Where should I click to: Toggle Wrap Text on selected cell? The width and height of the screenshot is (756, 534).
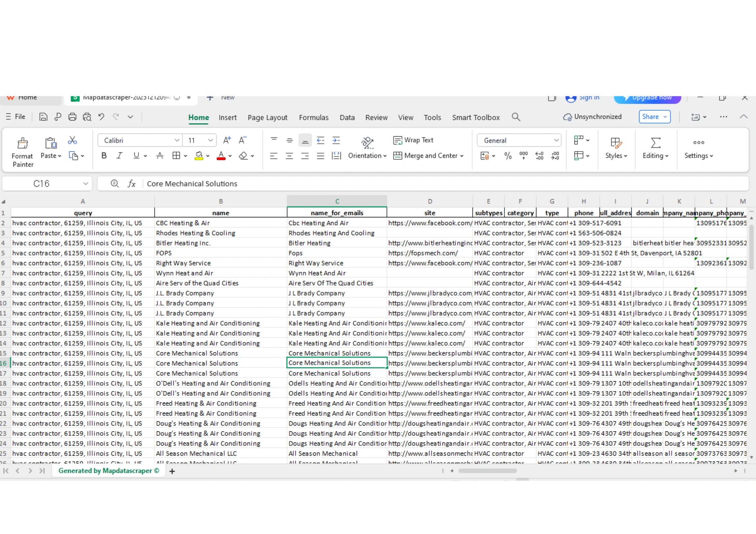pos(414,140)
